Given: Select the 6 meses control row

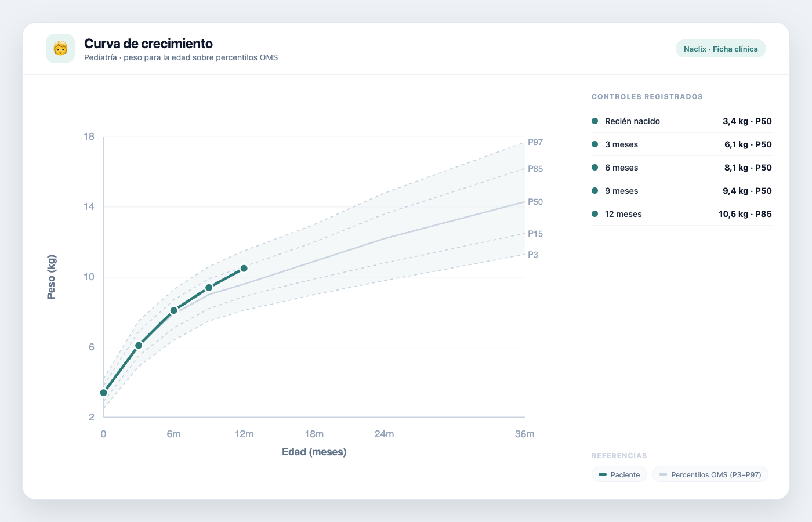Looking at the screenshot, I should click(681, 168).
